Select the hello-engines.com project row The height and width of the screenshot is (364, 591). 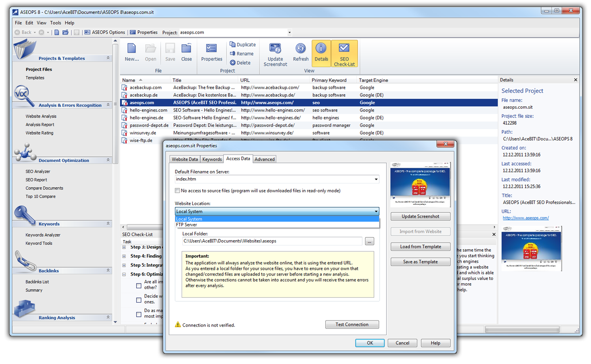coord(309,110)
